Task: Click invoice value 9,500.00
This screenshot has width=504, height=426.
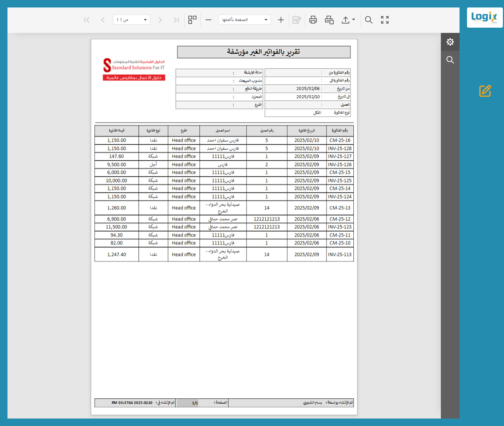Action: click(117, 165)
